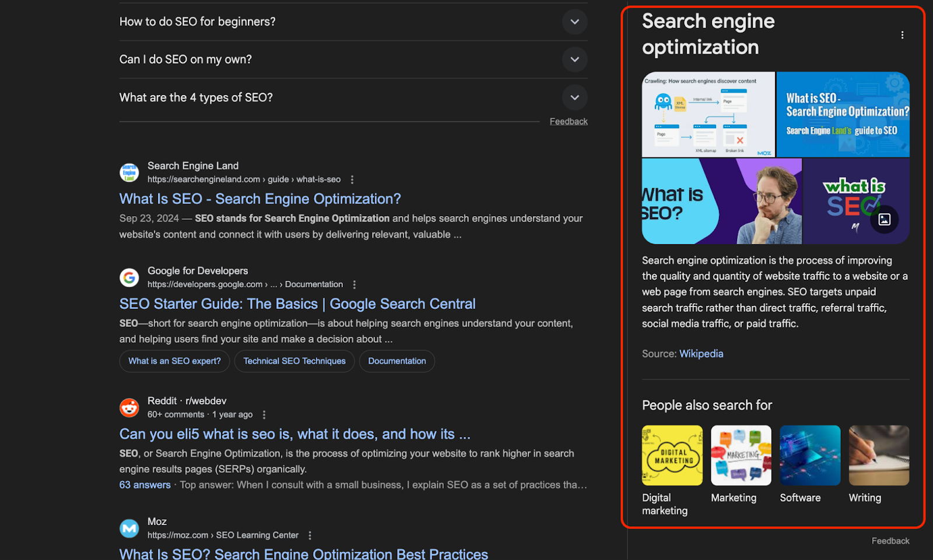Open 'What is SEO?' image with thinking man
The height and width of the screenshot is (560, 933).
tap(722, 201)
